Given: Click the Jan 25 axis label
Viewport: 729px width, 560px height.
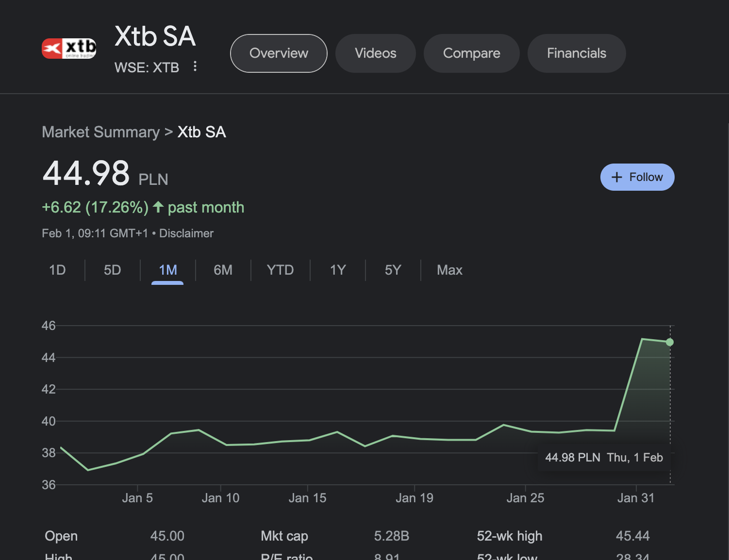Looking at the screenshot, I should pos(526,498).
